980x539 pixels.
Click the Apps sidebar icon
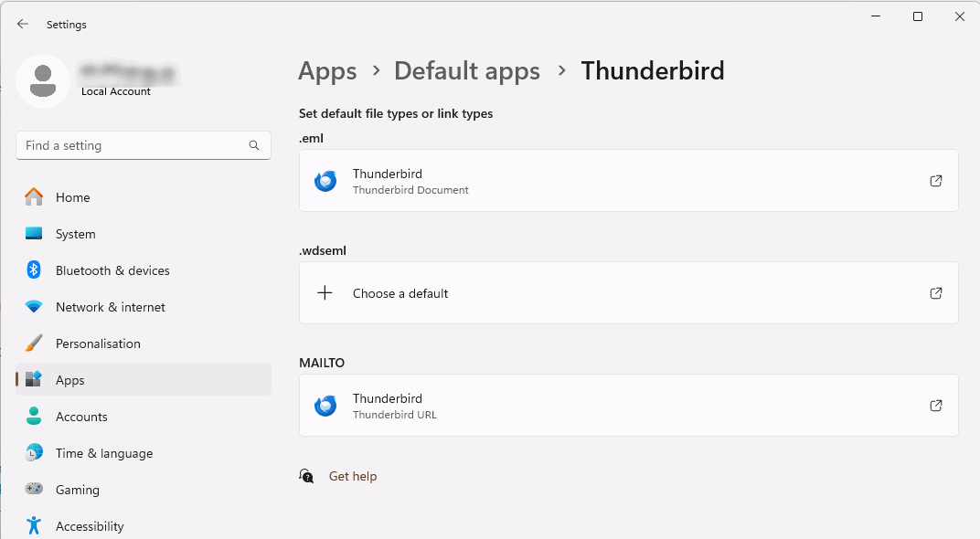tap(34, 379)
